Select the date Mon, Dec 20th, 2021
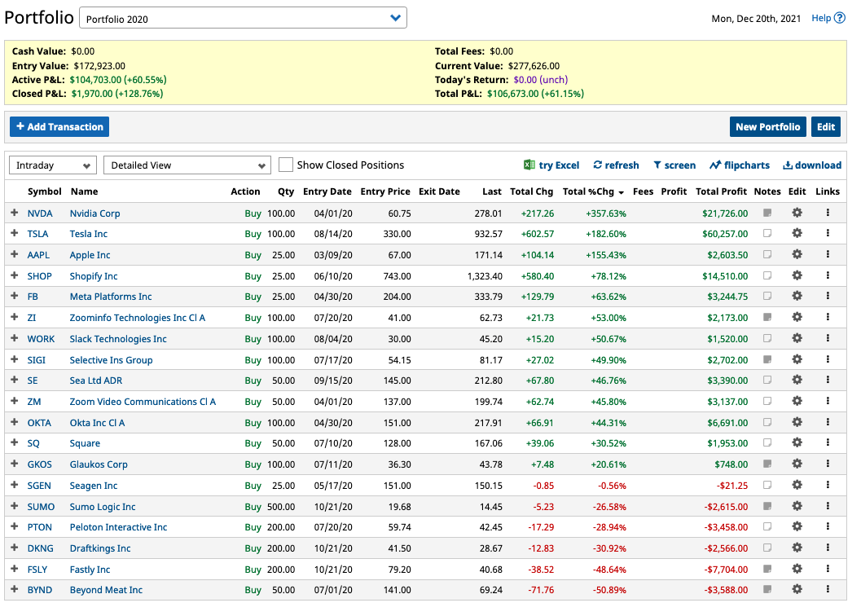Image resolution: width=861 pixels, height=616 pixels. 756,19
